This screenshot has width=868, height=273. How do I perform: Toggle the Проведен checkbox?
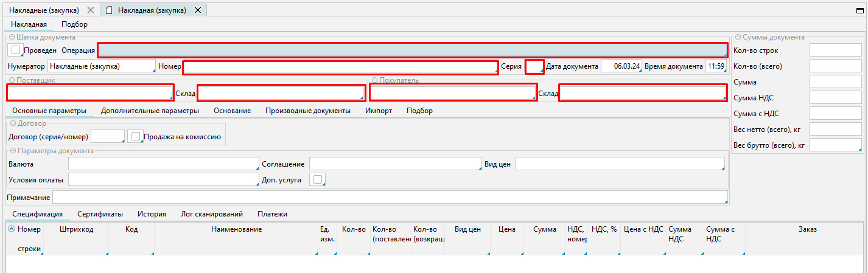click(x=16, y=50)
